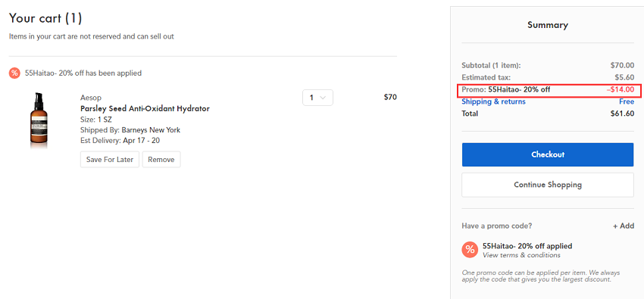Screen dimensions: 644x299
Task: Click 'Promo: 55Haitao- 20% off' label
Action: 506,89
